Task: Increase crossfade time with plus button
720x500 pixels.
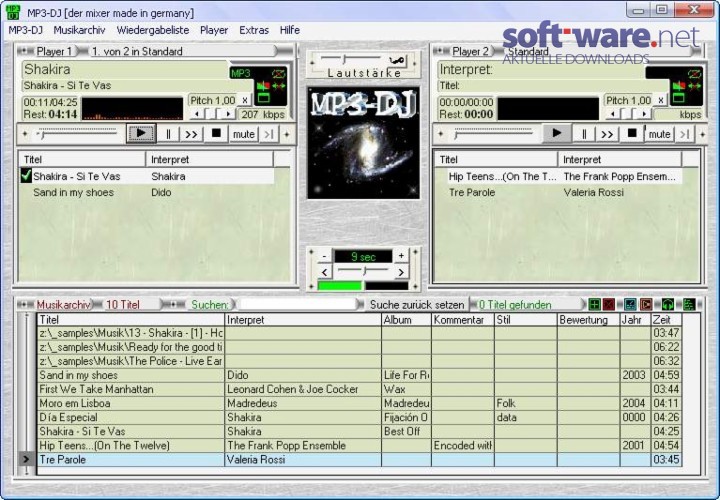Action: (401, 256)
